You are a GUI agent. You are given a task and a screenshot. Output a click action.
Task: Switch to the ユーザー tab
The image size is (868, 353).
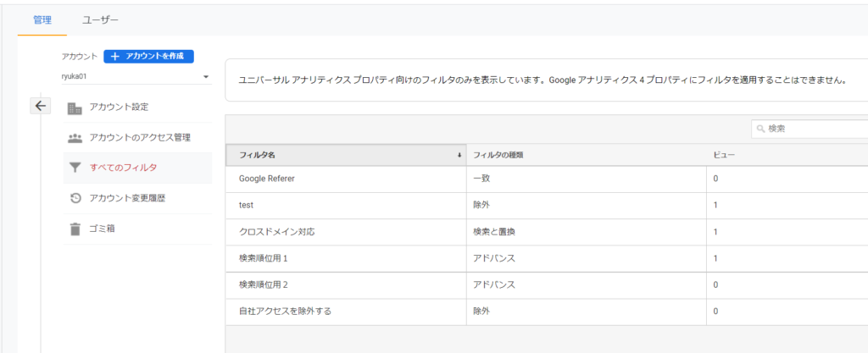pos(100,19)
